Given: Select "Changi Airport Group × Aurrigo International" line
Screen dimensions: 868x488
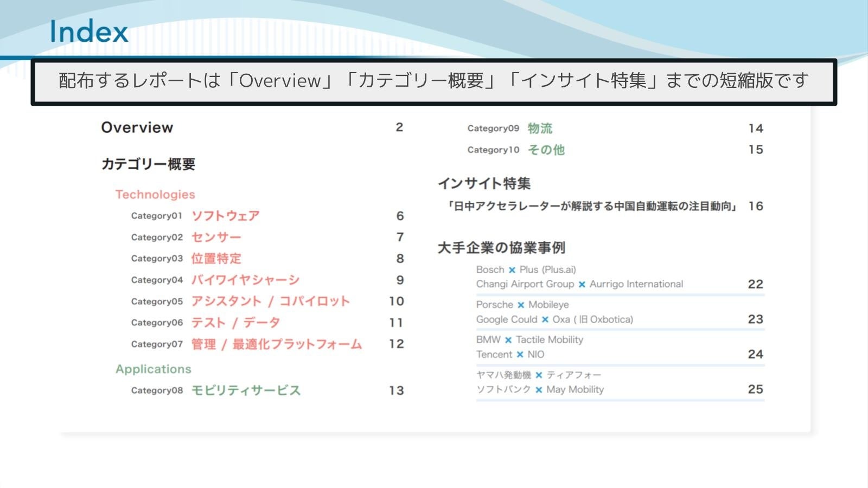Looking at the screenshot, I should click(579, 284).
